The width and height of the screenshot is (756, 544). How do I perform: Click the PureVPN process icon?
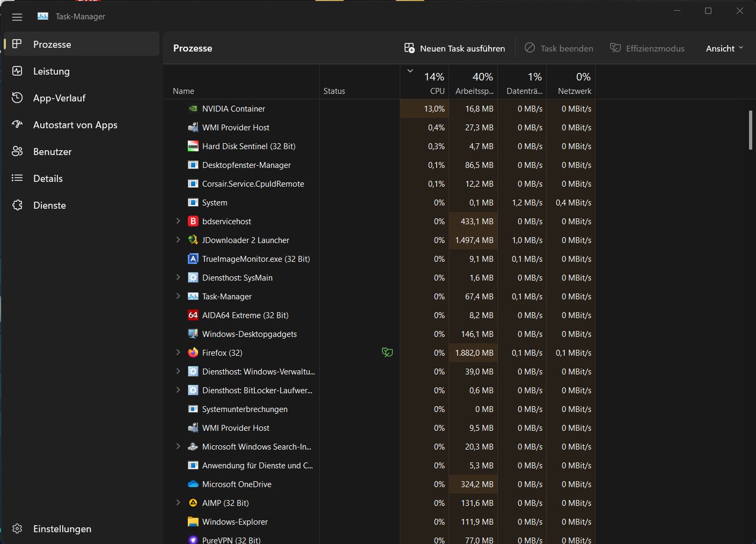click(193, 540)
